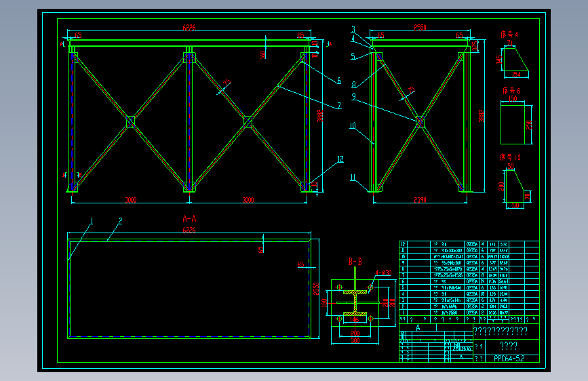
Task: Click leader balloon number 8
Action: [353, 85]
